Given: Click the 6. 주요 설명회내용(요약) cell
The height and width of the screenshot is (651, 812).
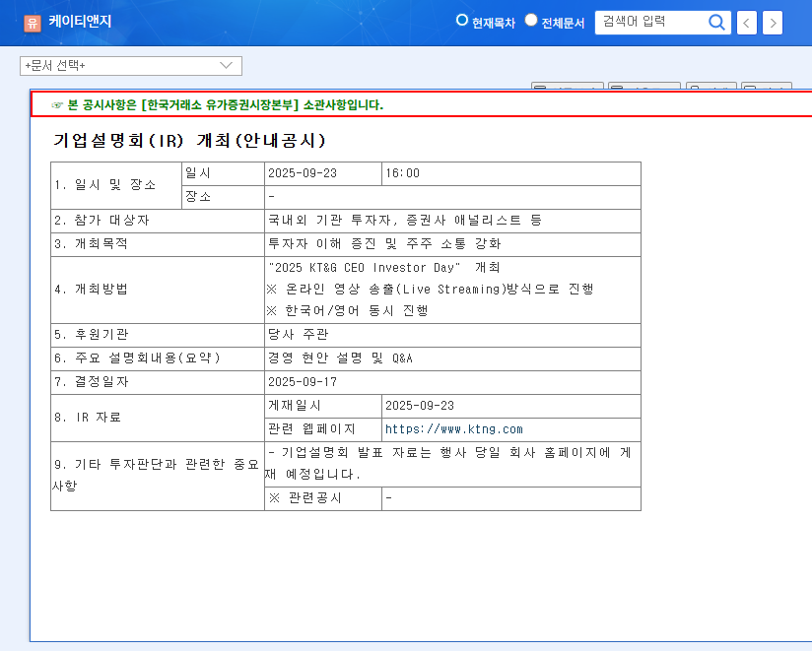Looking at the screenshot, I should [158, 358].
